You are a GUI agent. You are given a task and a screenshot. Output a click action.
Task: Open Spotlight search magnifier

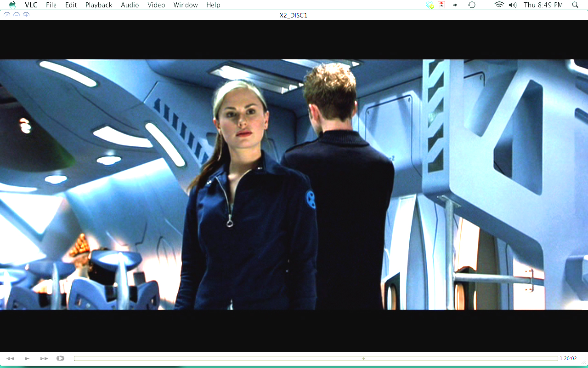[x=575, y=5]
